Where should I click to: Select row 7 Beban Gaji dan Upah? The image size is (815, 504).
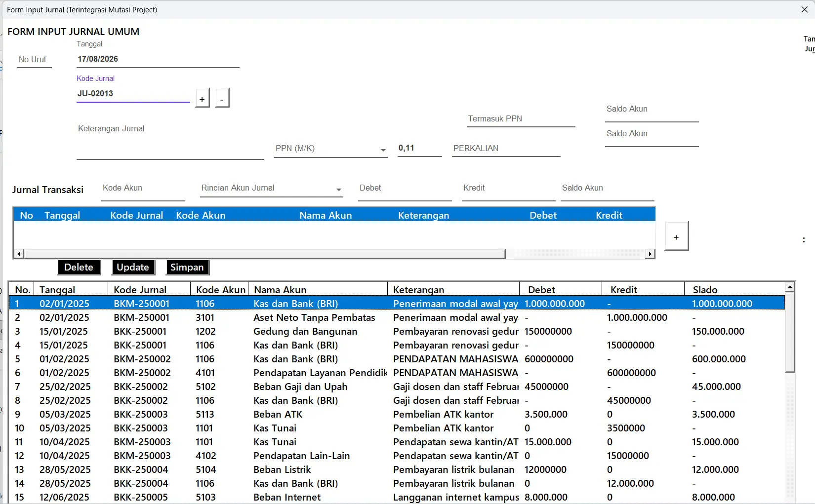click(x=397, y=387)
